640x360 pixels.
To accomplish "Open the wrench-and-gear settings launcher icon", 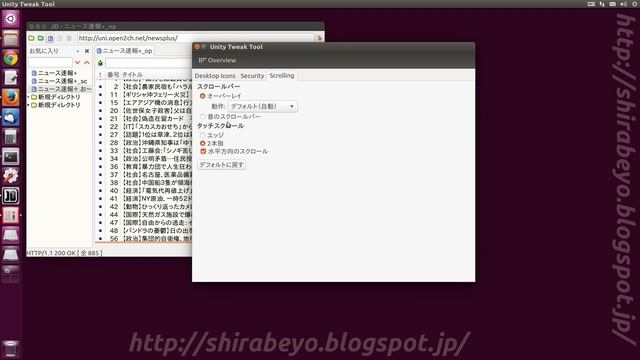I will point(11,176).
